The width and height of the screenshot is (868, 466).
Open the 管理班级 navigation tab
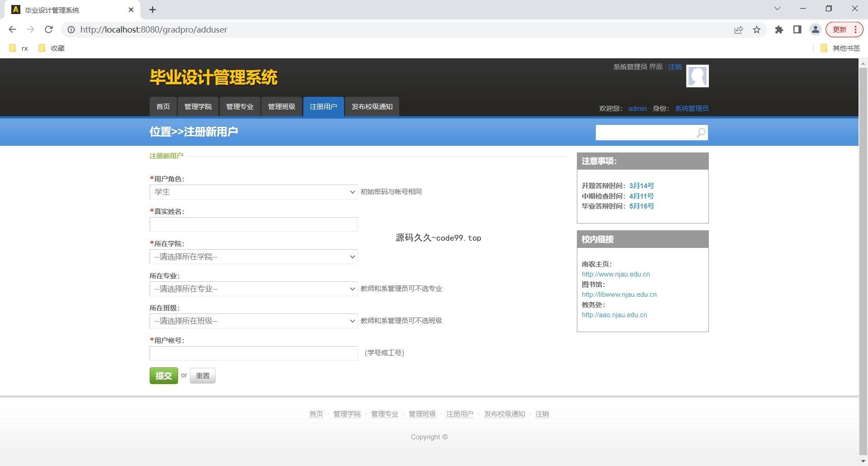tap(282, 107)
